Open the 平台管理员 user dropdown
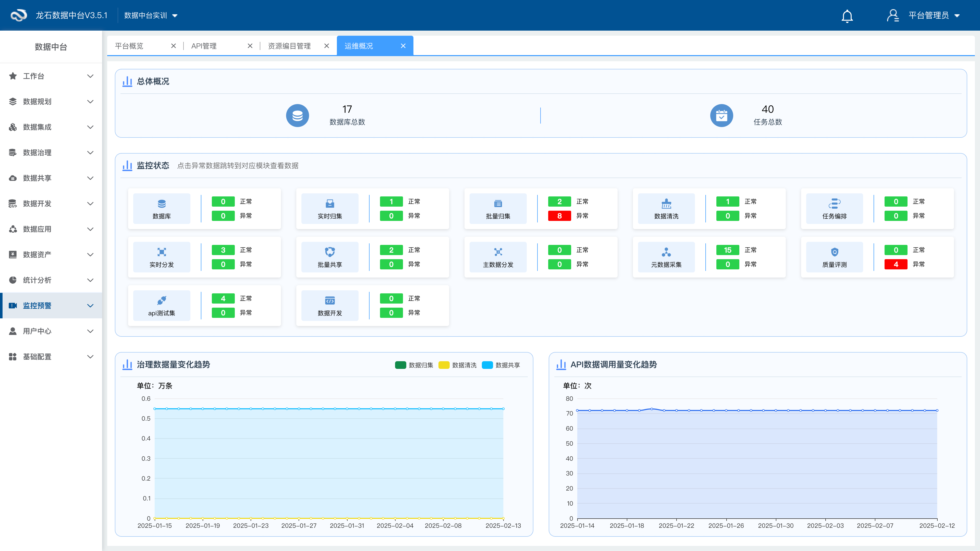Viewport: 980px width, 551px height. tap(934, 16)
